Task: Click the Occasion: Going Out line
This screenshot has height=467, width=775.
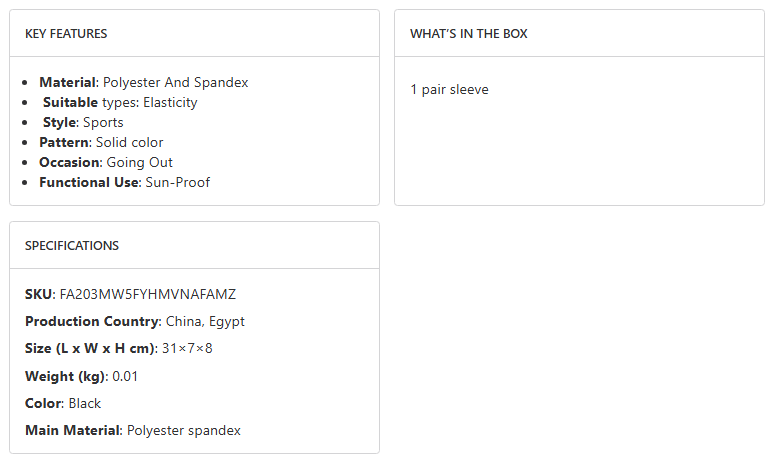Action: pos(106,162)
